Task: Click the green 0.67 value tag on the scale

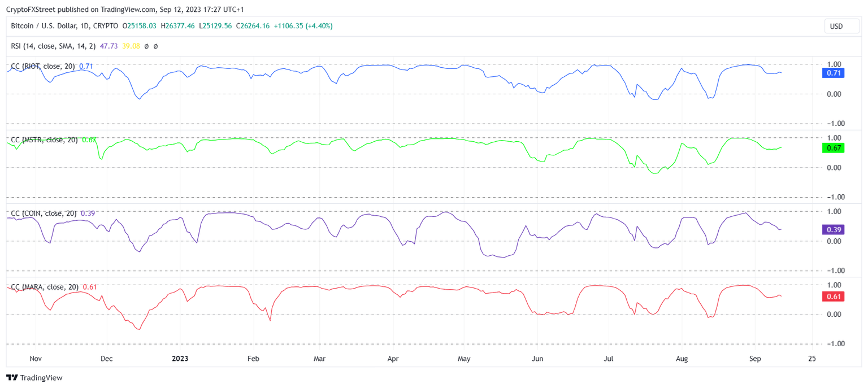Action: (834, 148)
